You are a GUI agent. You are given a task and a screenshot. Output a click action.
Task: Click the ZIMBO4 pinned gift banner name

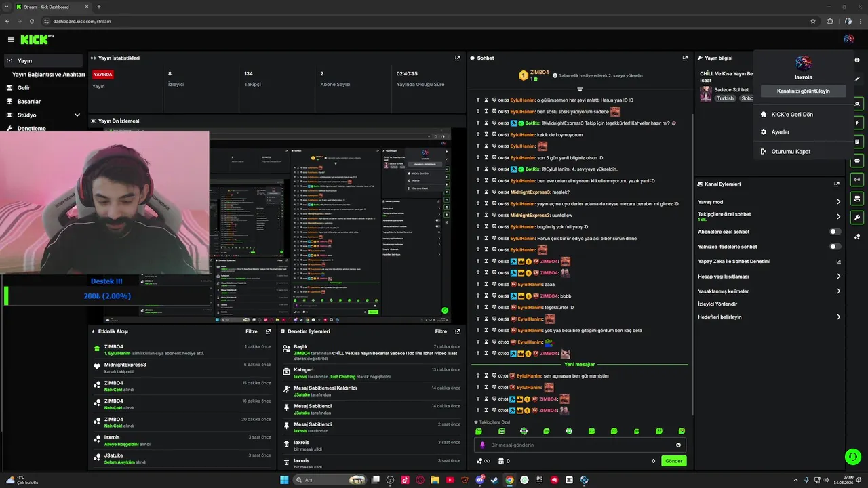[540, 72]
